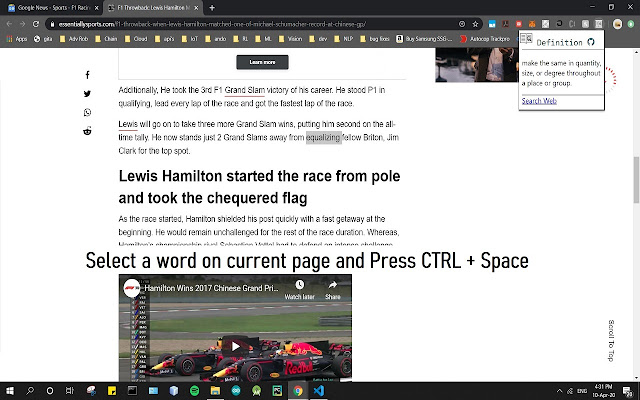Open IoT bookmarks folder
The height and width of the screenshot is (400, 640).
click(190, 39)
